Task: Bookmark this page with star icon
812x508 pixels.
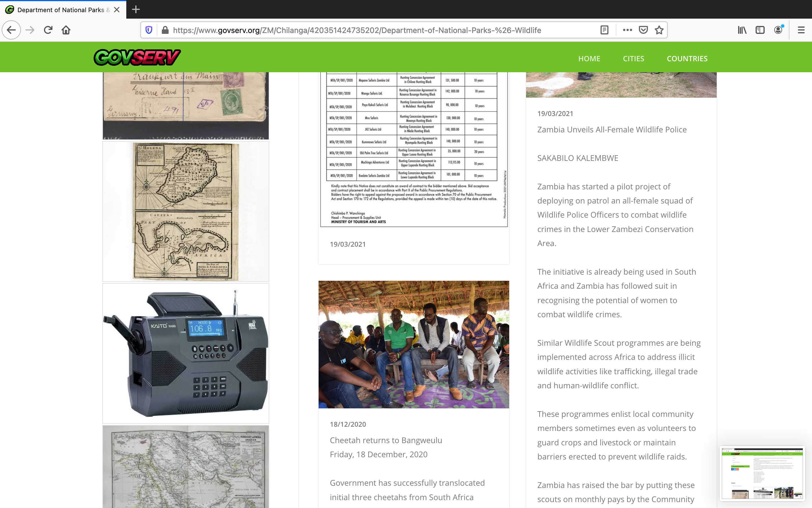Action: 659,30
